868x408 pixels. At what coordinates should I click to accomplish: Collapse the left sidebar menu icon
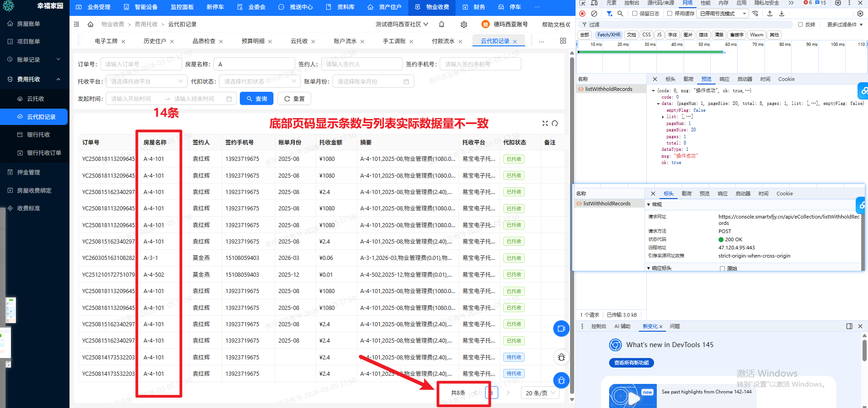coord(76,24)
